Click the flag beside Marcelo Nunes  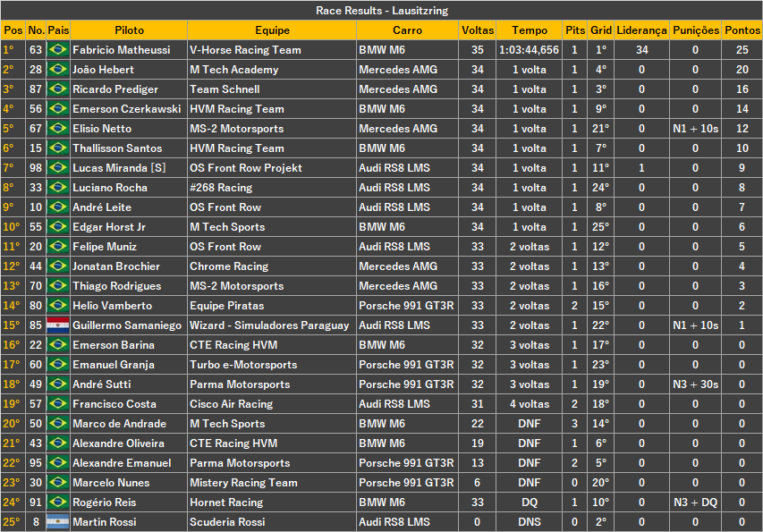(58, 483)
